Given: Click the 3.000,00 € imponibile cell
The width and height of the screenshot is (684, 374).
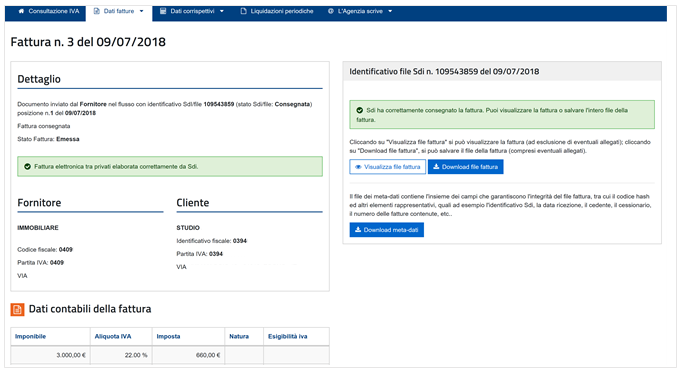Looking at the screenshot, I should coord(51,355).
